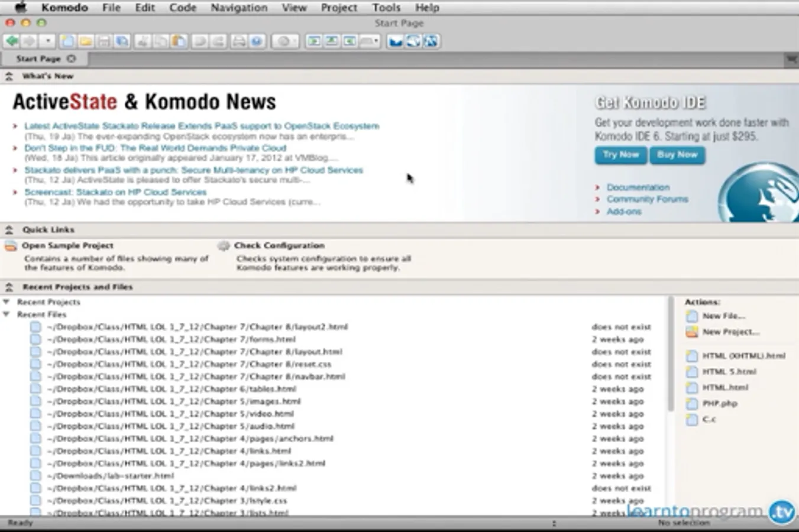Click the middle blue globe toolbar icon
This screenshot has height=532, width=799.
tap(413, 41)
